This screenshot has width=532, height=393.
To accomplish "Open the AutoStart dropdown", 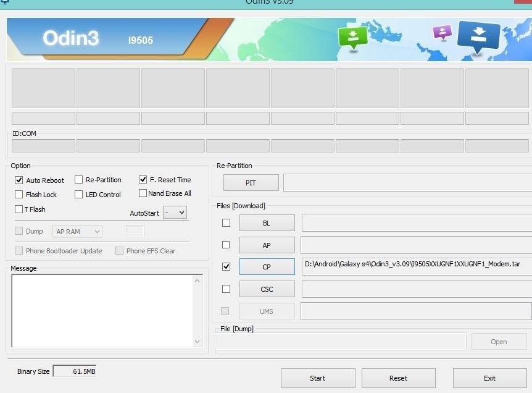I will click(175, 213).
